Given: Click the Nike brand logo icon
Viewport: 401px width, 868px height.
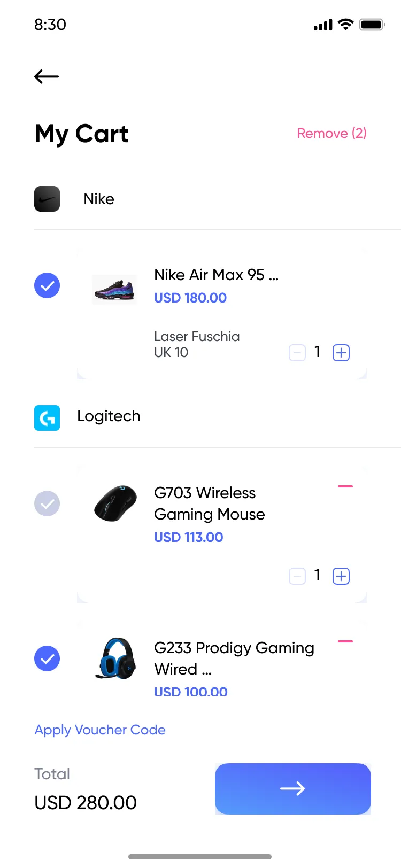Looking at the screenshot, I should coord(47,199).
